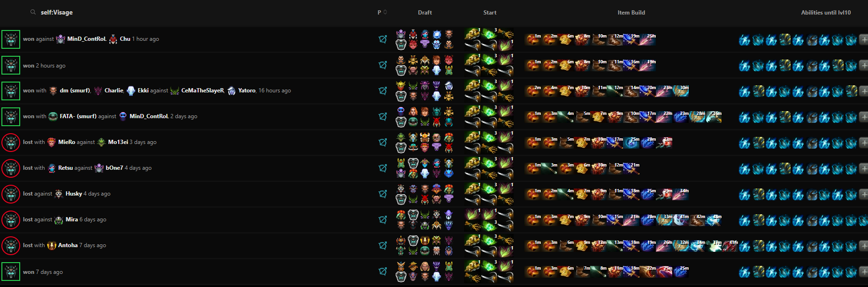Expand abilities plus in Husky row
This screenshot has width=868, height=287.
point(864,194)
